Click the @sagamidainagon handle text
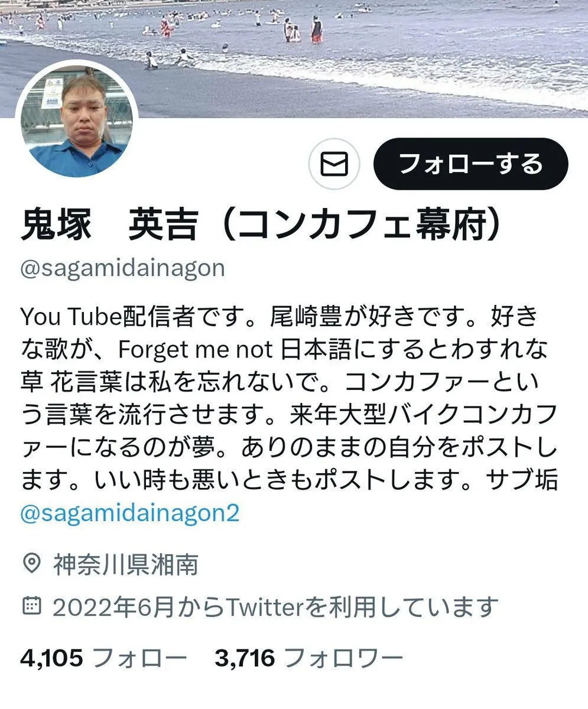The width and height of the screenshot is (588, 709). pyautogui.click(x=123, y=268)
